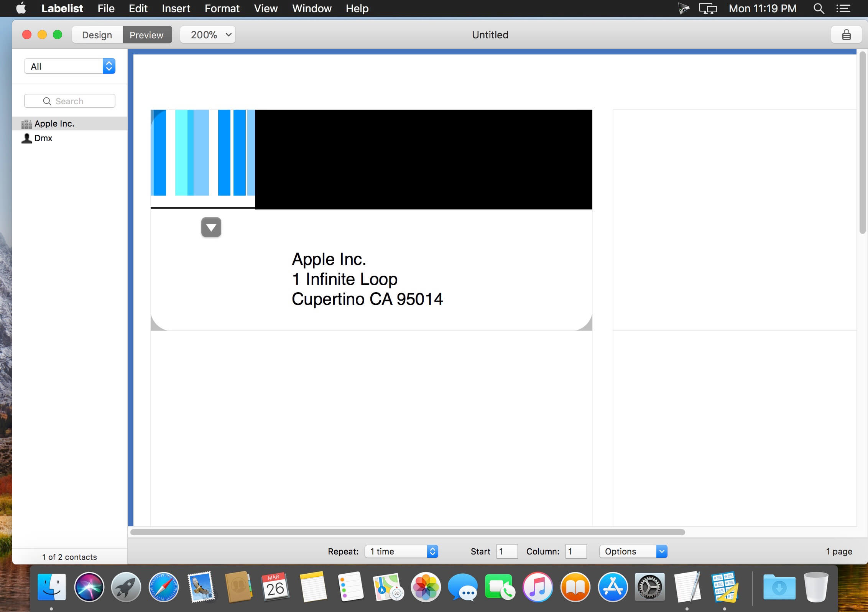Open Reminders in the Dock

pyautogui.click(x=350, y=587)
